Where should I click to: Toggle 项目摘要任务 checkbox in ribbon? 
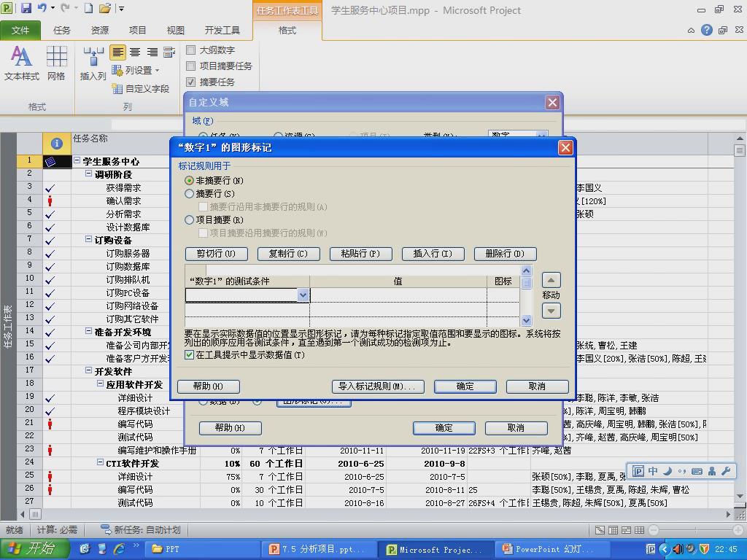click(x=190, y=66)
